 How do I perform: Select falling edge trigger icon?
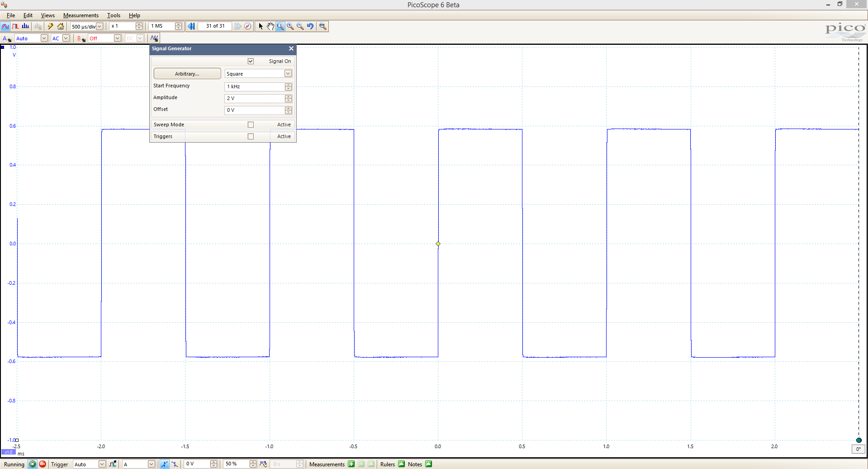tap(175, 464)
